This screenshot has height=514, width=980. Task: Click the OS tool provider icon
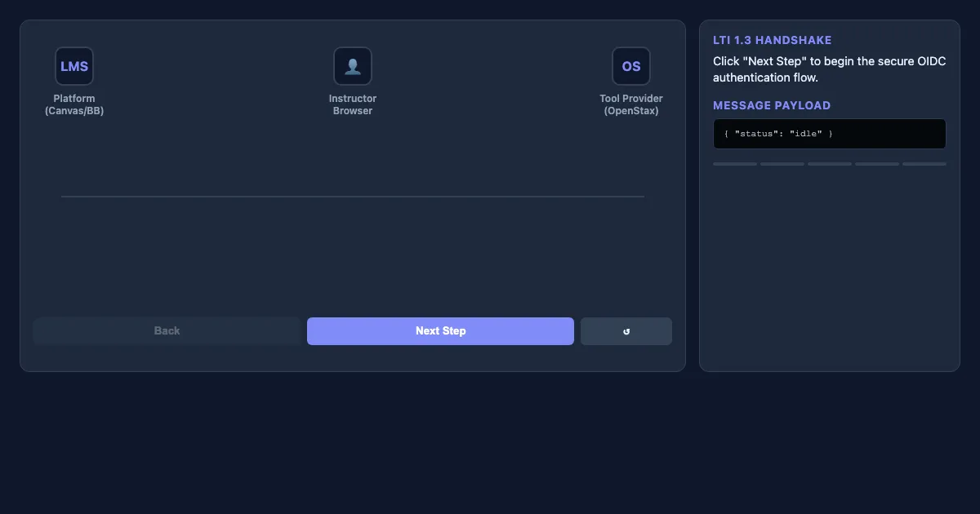(x=631, y=66)
